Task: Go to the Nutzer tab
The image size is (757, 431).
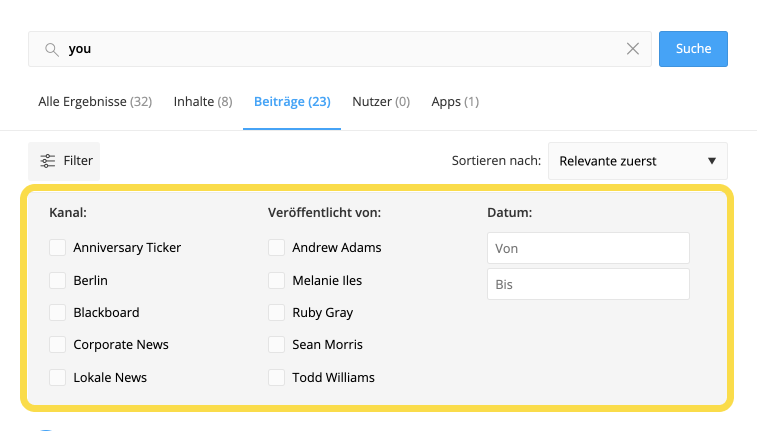Action: 381,102
